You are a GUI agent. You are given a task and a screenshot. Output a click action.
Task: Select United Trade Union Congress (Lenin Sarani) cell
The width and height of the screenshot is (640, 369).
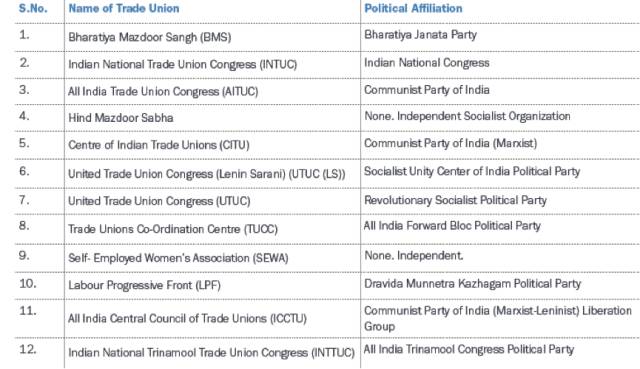click(207, 174)
